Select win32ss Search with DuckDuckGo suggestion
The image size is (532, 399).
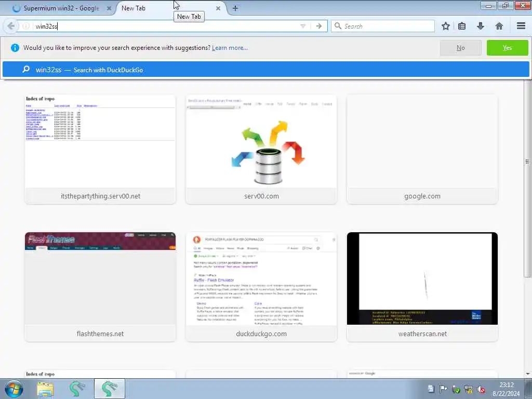tap(265, 70)
